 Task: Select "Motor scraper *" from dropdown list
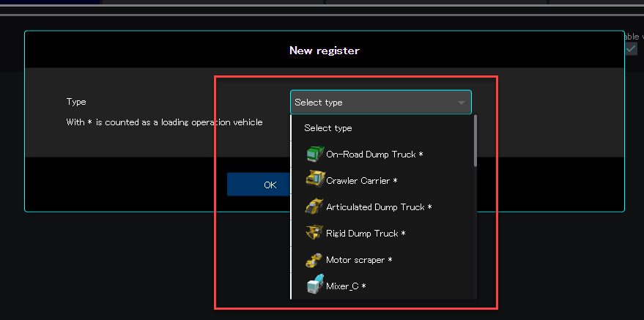tap(382, 260)
